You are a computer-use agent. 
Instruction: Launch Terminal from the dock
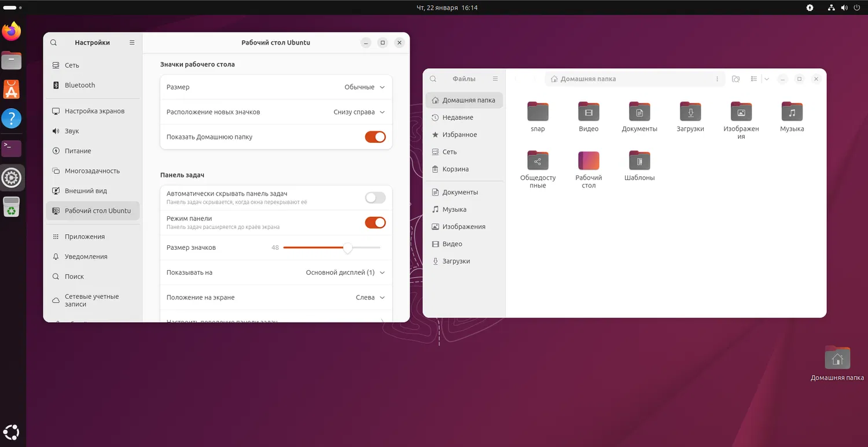click(x=12, y=149)
